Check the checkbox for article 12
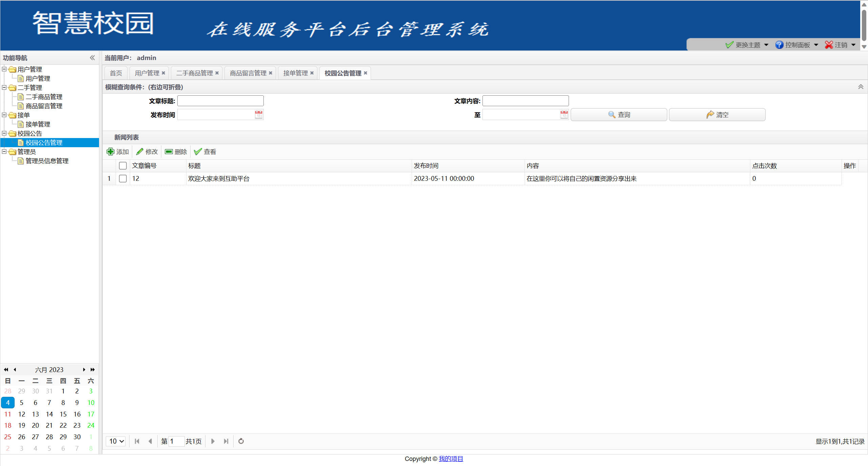The image size is (868, 466). pyautogui.click(x=123, y=178)
